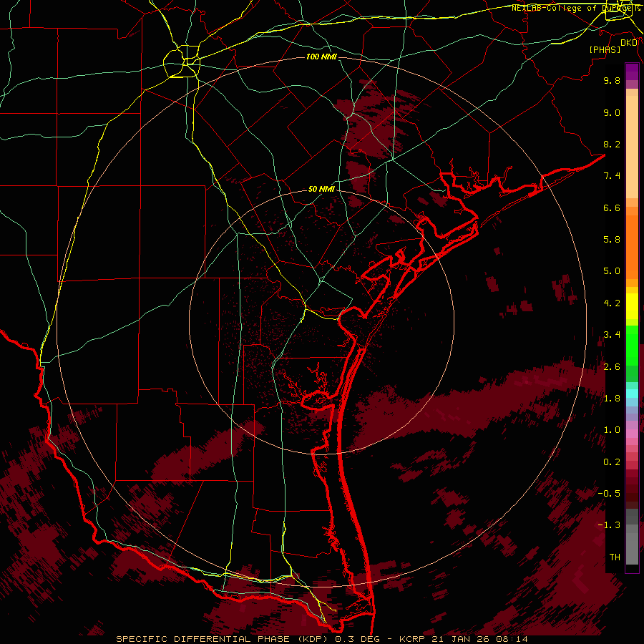644x644 pixels.
Task: Pick the purple band atop the color scale
Action: [632, 72]
